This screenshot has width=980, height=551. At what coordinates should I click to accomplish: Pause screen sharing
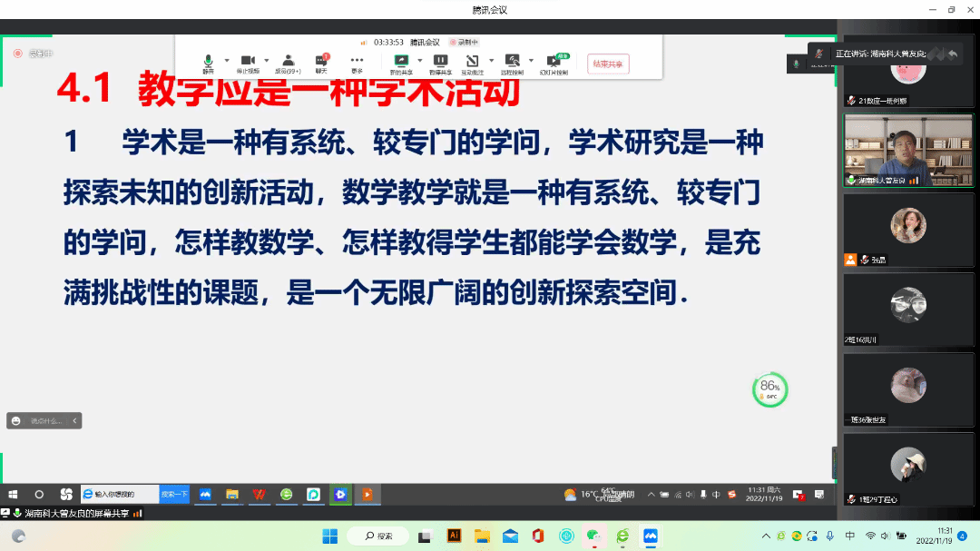[x=440, y=62]
